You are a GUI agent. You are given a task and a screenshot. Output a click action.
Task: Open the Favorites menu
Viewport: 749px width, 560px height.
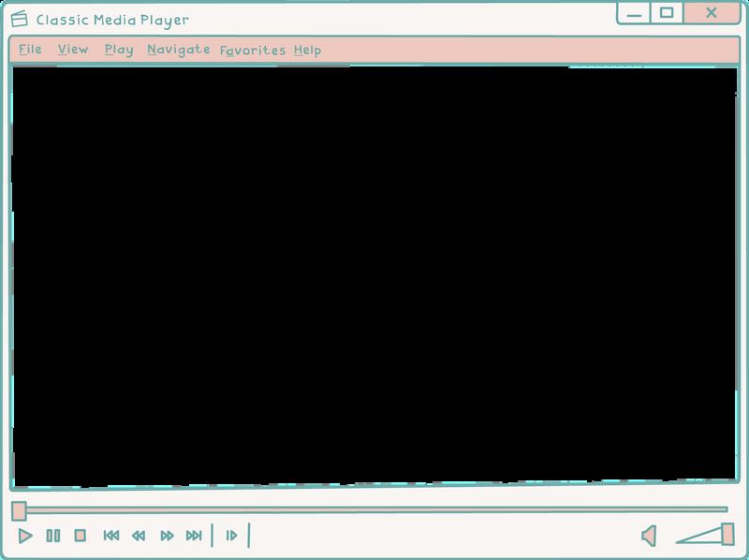[x=252, y=51]
